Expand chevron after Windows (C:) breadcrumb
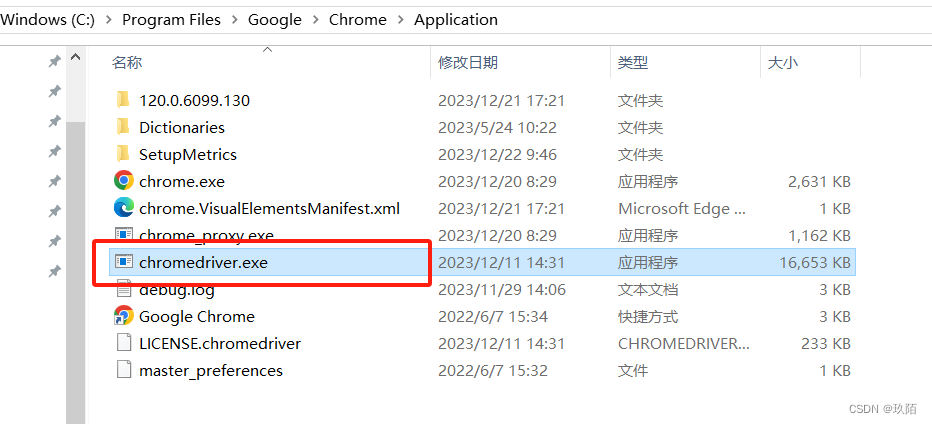 pos(109,20)
